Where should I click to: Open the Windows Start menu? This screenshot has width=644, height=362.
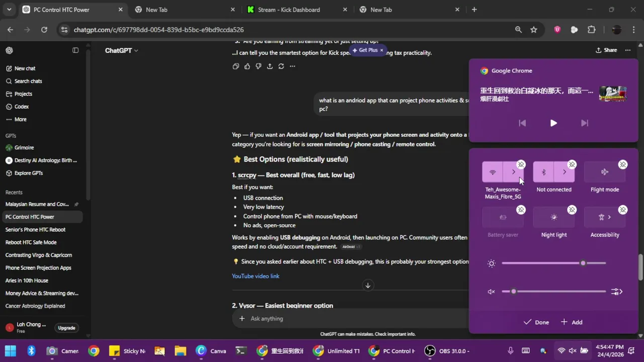(10, 351)
